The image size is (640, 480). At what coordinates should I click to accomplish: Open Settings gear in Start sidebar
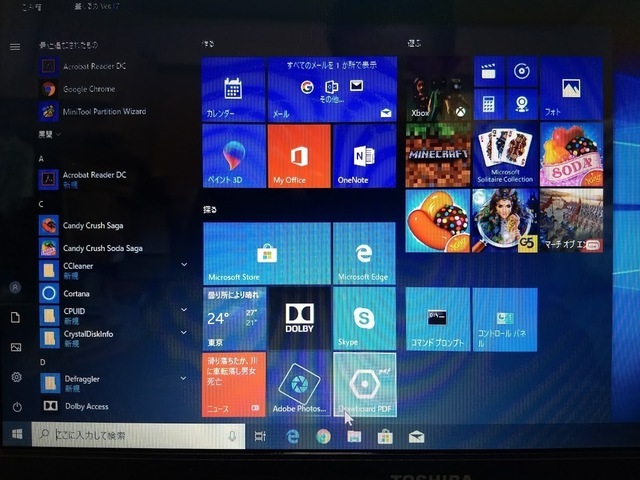coord(16,377)
